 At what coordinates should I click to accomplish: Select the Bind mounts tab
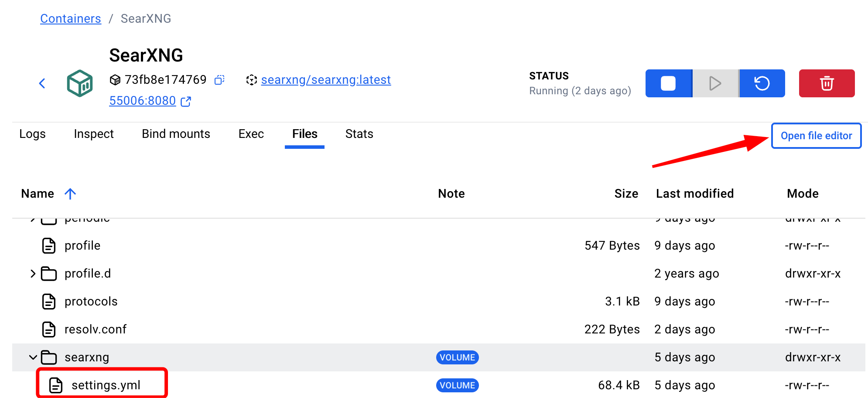click(x=176, y=134)
